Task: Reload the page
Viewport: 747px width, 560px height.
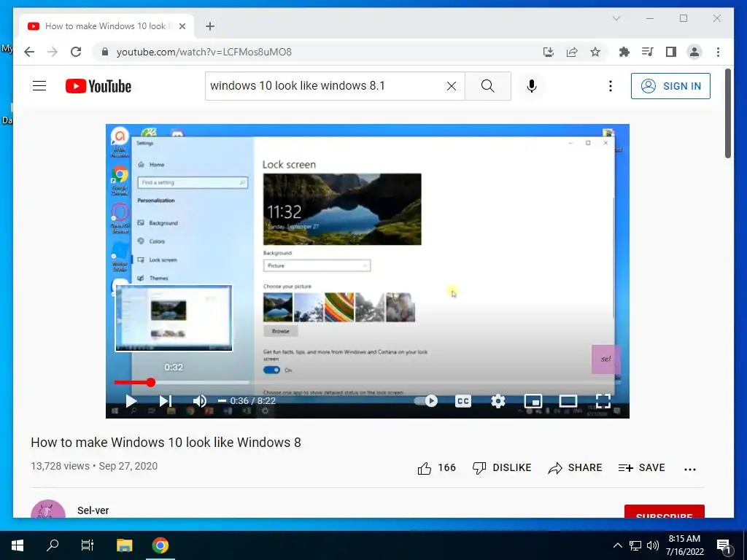Action: click(x=76, y=52)
